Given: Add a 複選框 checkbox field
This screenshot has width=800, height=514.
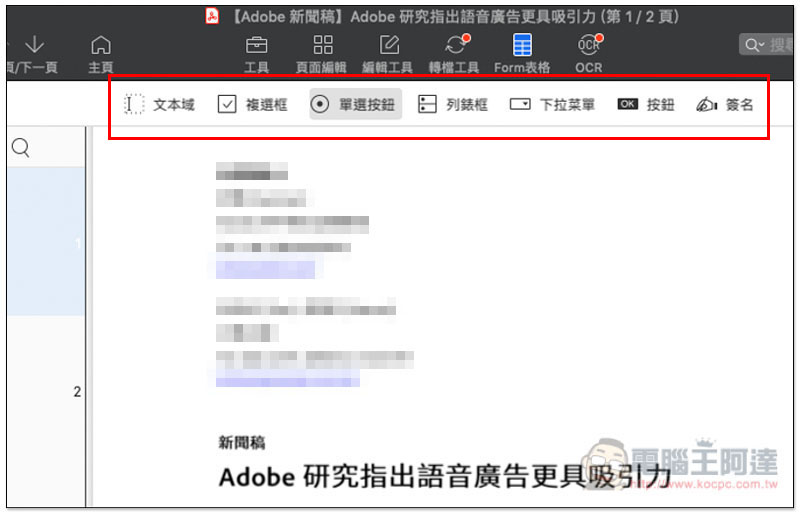Looking at the screenshot, I should [x=253, y=105].
